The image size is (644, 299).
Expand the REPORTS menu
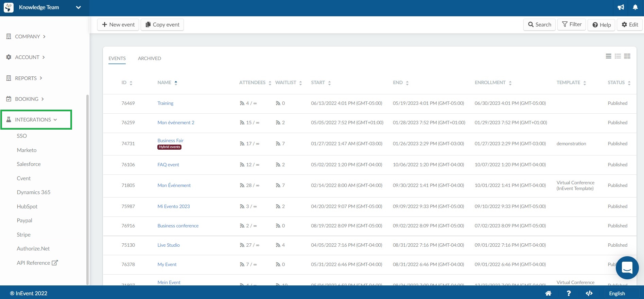click(x=29, y=78)
